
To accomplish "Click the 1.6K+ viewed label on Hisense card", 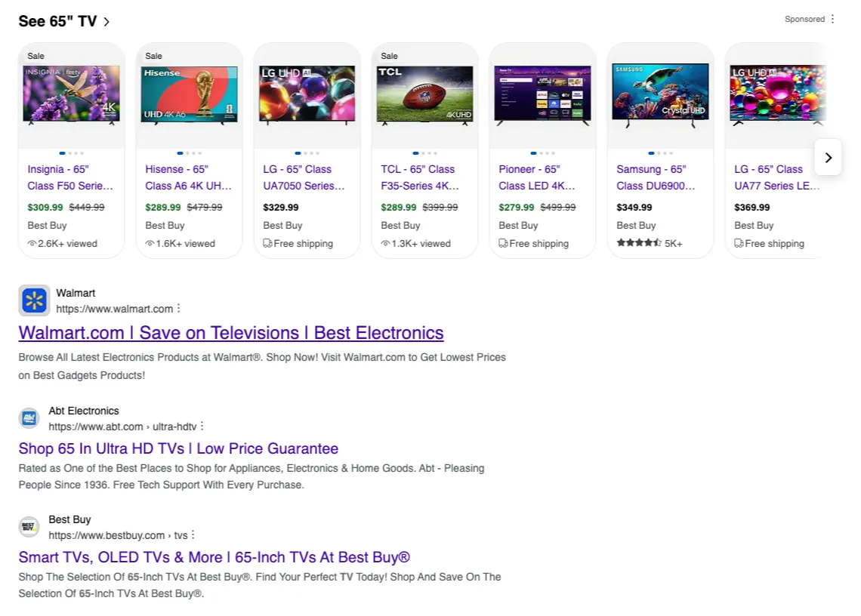I will pyautogui.click(x=180, y=243).
